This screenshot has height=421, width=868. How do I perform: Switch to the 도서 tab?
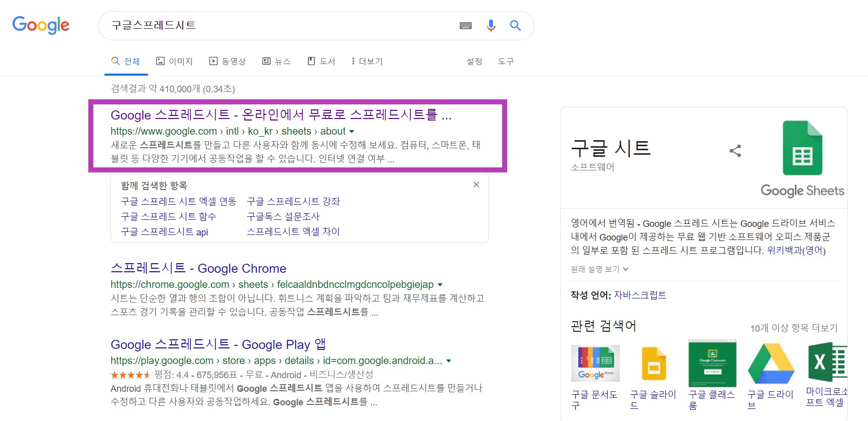tap(321, 62)
